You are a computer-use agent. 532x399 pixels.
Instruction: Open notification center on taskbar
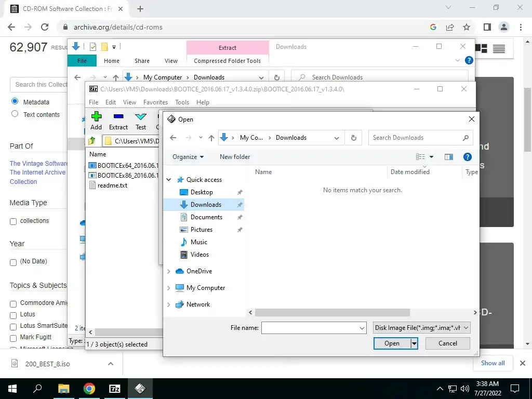pos(515,389)
